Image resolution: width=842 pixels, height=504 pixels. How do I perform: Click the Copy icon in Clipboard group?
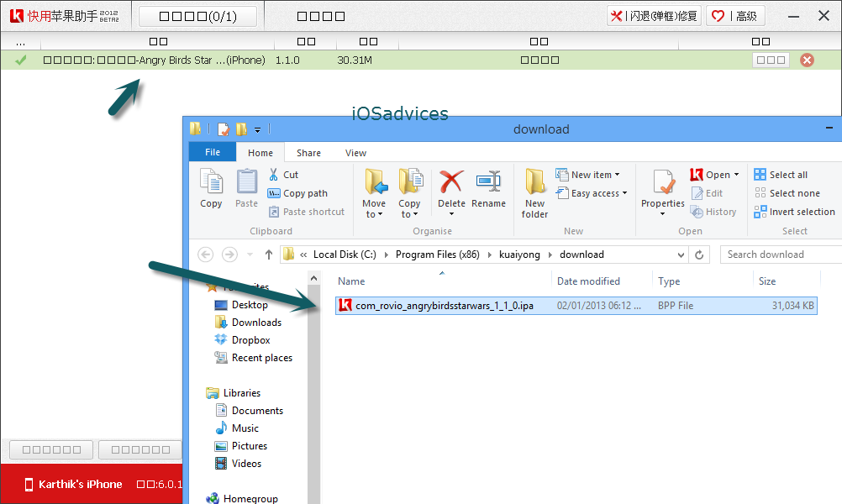[211, 183]
